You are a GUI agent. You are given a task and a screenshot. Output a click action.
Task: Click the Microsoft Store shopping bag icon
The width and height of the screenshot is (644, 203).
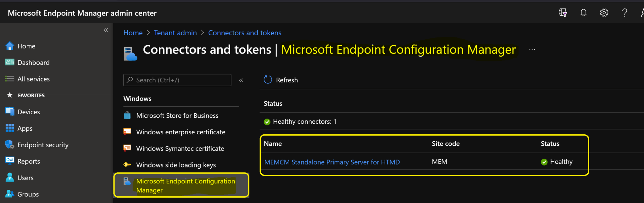pos(127,116)
